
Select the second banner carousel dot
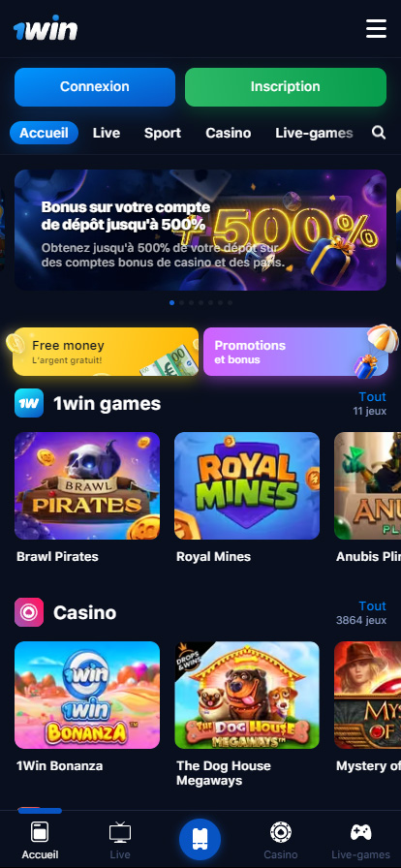tap(182, 303)
